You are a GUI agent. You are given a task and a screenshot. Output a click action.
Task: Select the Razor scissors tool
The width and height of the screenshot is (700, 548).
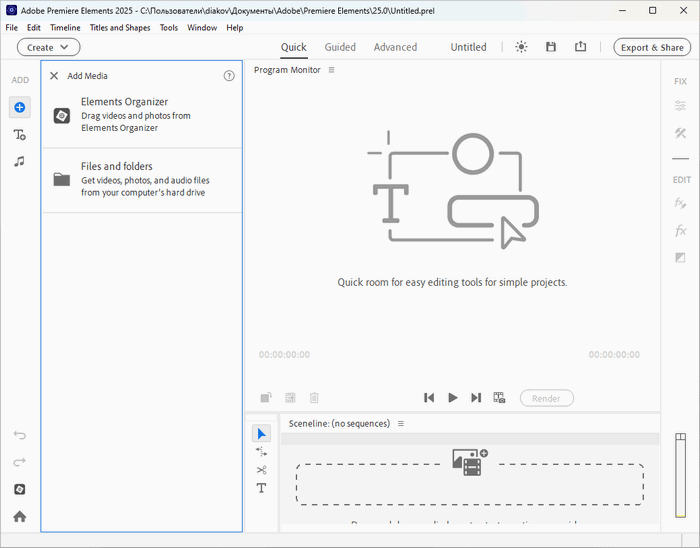261,470
